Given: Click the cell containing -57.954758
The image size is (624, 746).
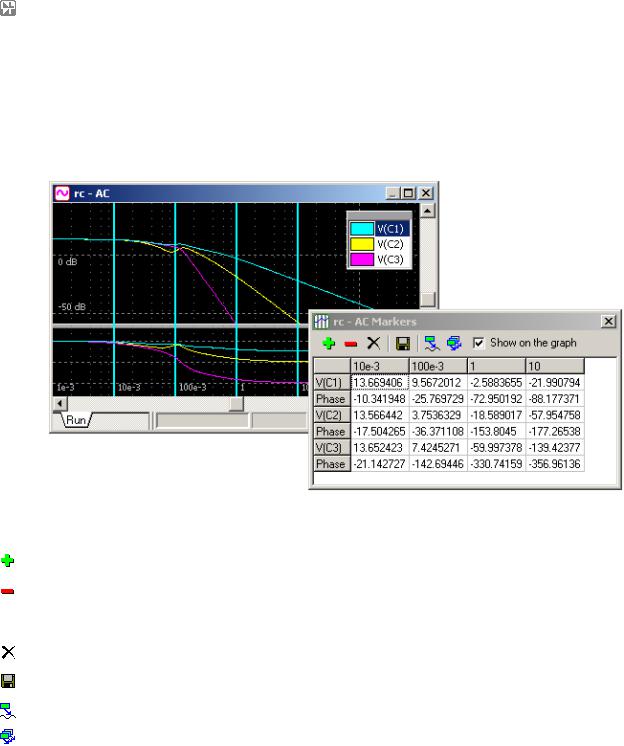Looking at the screenshot, I should 555,415.
